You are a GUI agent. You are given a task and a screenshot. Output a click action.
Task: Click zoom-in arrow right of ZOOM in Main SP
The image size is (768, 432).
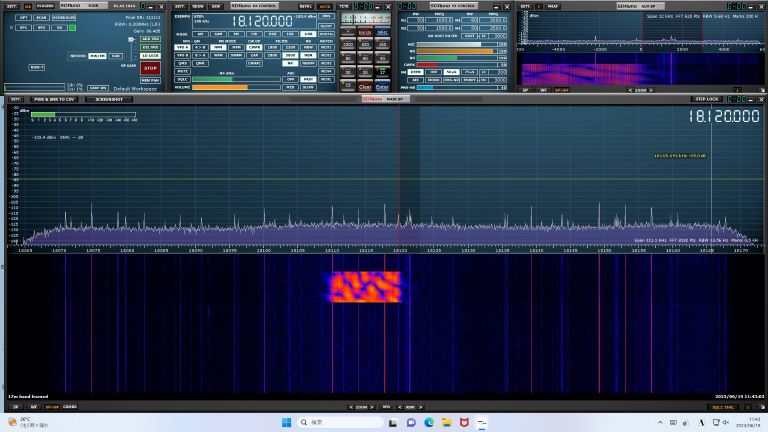coord(372,407)
